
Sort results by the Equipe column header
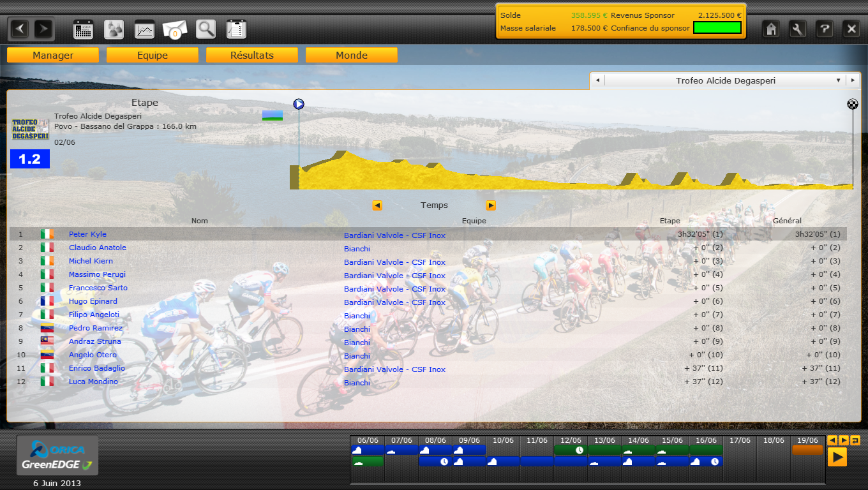[474, 221]
